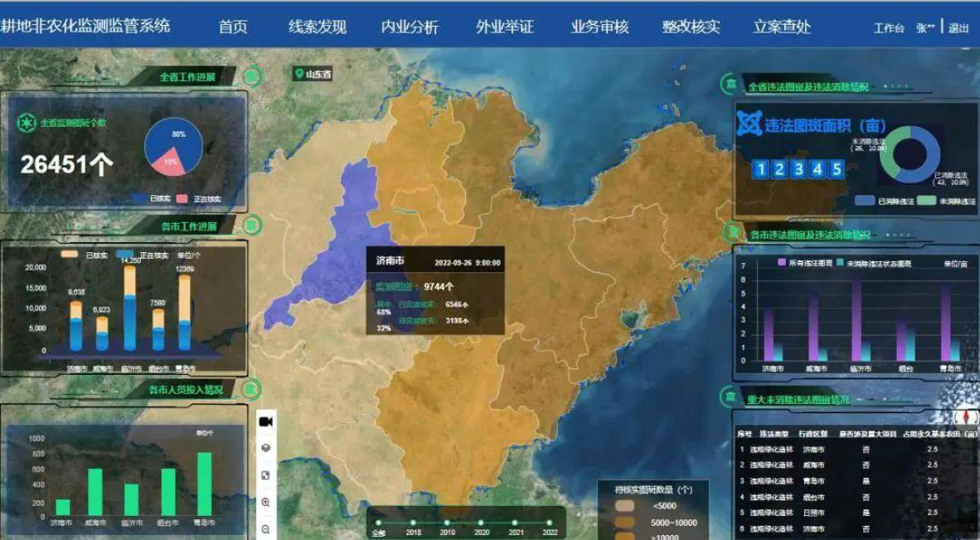Select 立案查处 in top navigation
980x540 pixels.
(782, 27)
